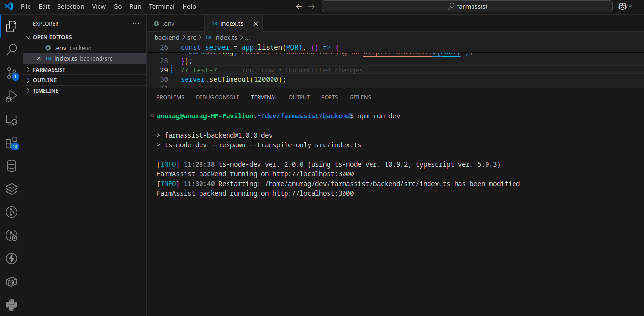
Task: Switch to the Problems panel tab
Action: coord(170,97)
